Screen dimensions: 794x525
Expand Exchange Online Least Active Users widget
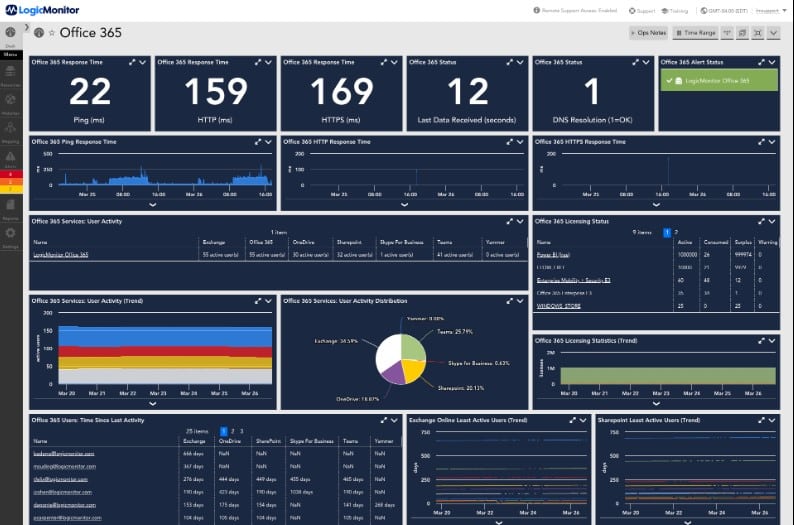pyautogui.click(x=573, y=421)
